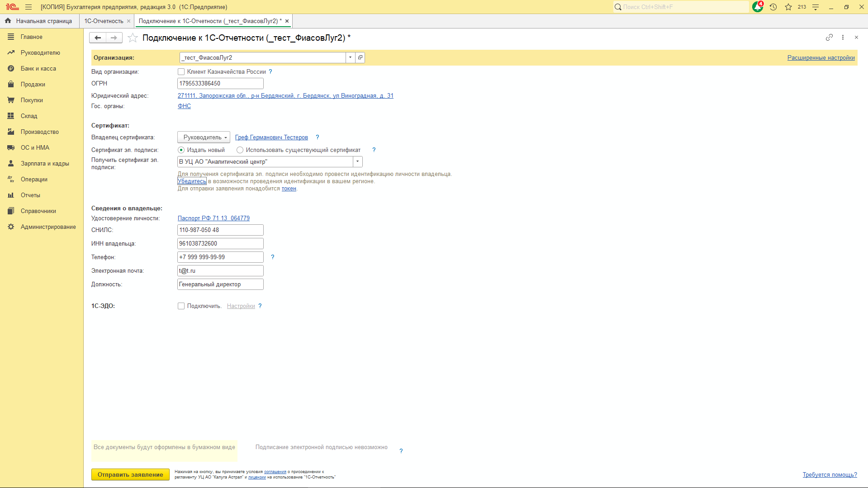Add form to favorites with star icon
Screen dimensions: 868x488
click(x=133, y=38)
